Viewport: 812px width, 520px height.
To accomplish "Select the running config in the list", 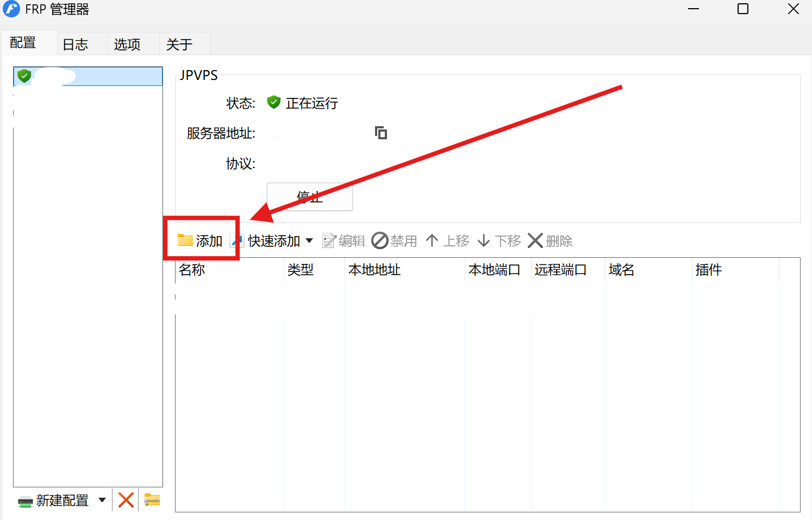I will click(x=88, y=76).
